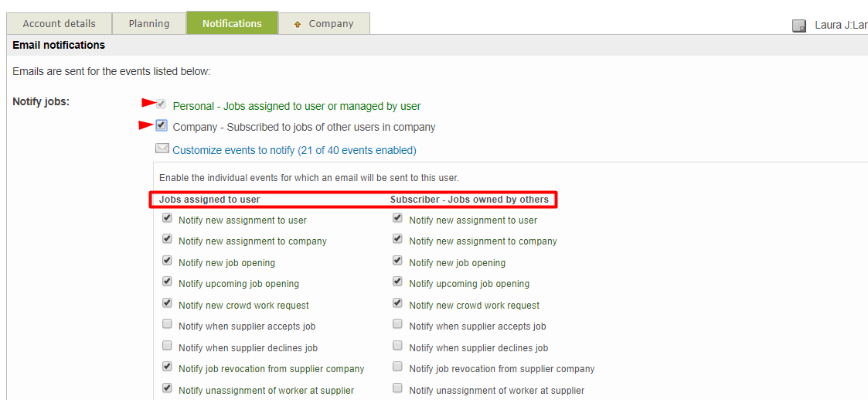
Task: Select the Notifications tab
Action: click(232, 23)
